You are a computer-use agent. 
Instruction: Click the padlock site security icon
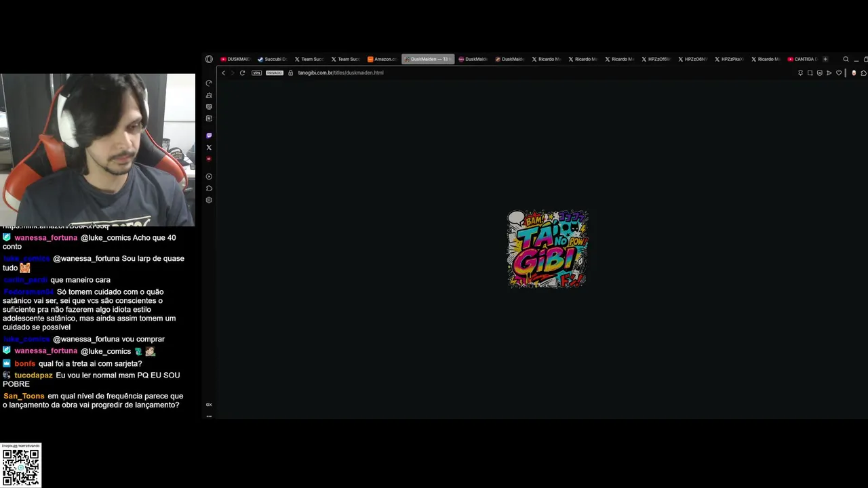[290, 73]
